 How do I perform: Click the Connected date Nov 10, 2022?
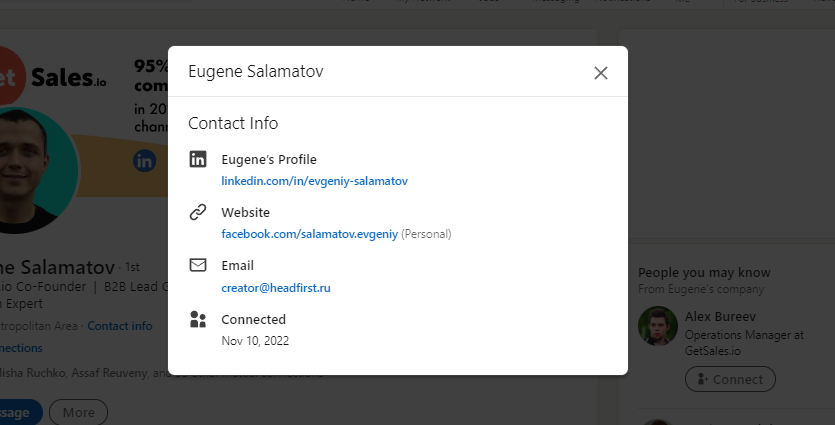coord(255,341)
